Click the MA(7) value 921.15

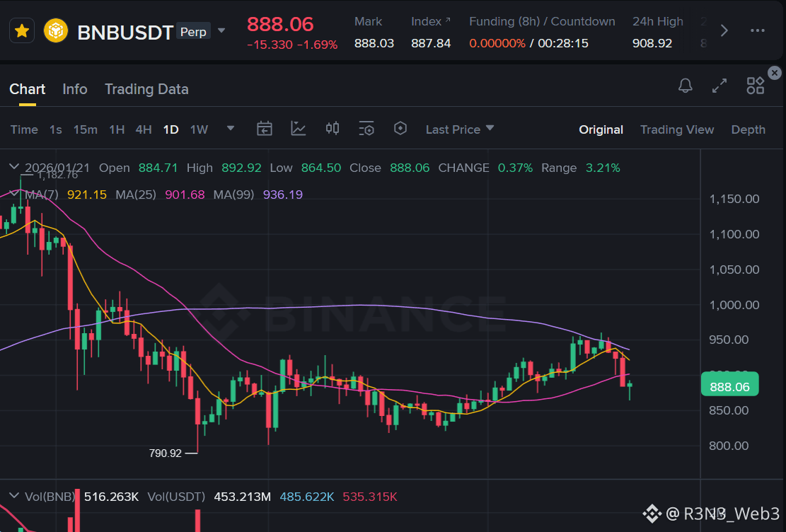coord(87,195)
